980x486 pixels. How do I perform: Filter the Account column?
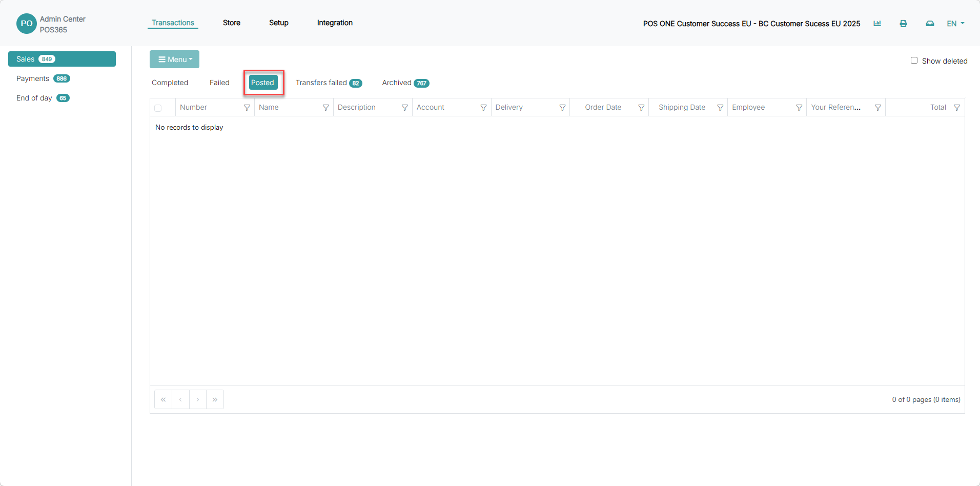click(x=483, y=108)
